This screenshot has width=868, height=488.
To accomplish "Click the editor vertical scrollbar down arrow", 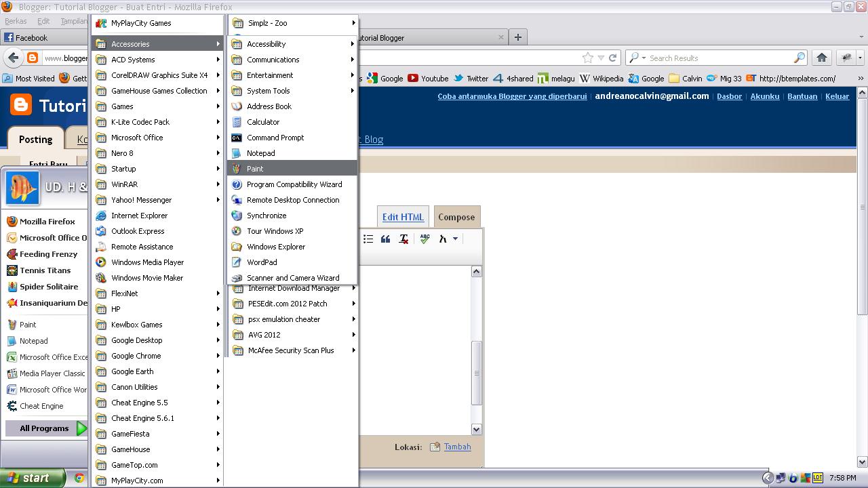I will 476,429.
